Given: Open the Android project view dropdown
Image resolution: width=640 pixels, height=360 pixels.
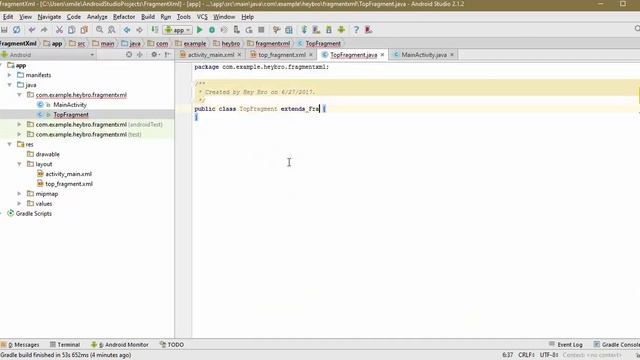Looking at the screenshot, I should [x=48, y=55].
